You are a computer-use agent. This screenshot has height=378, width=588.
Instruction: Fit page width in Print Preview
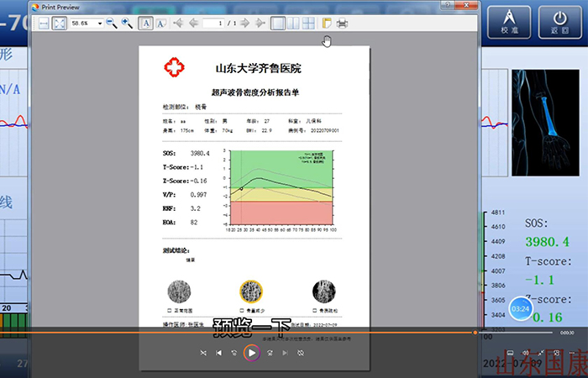pyautogui.click(x=44, y=24)
